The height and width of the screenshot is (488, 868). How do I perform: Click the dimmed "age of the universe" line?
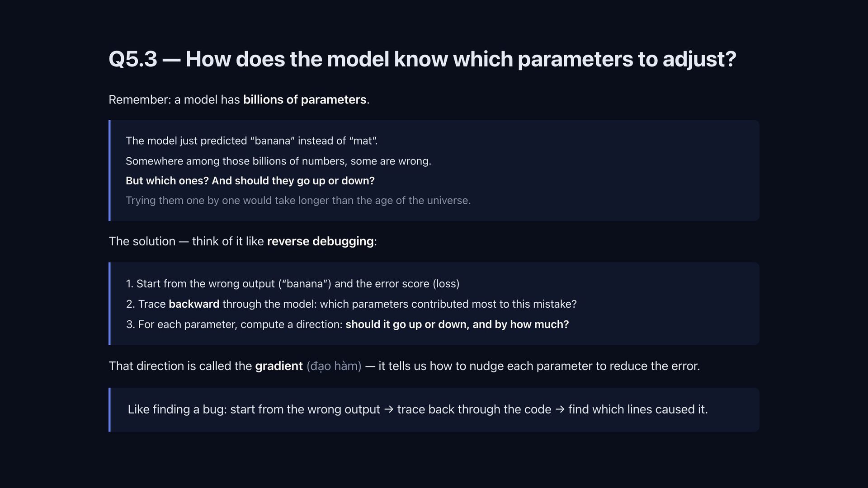coord(298,200)
